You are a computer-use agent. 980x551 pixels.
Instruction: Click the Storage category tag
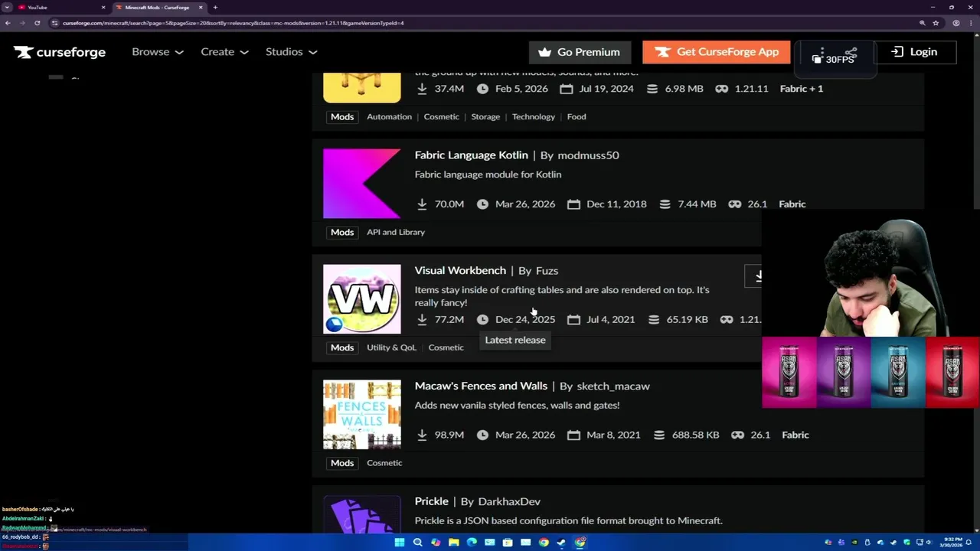click(x=485, y=116)
